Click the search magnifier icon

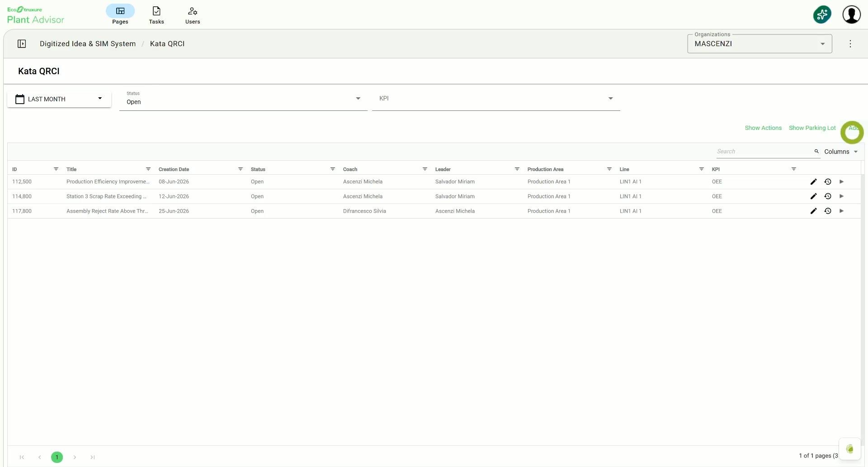click(x=816, y=152)
